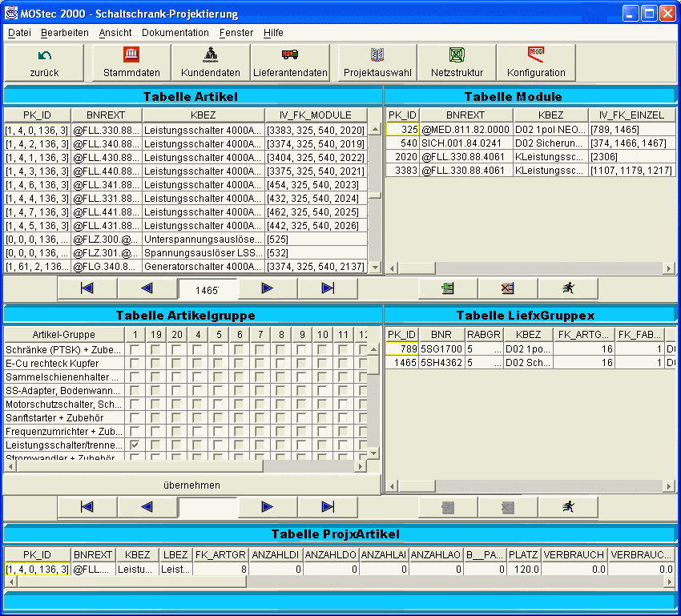The width and height of the screenshot is (681, 616).
Task: Open Stammdaten from the toolbar
Action: [x=131, y=62]
